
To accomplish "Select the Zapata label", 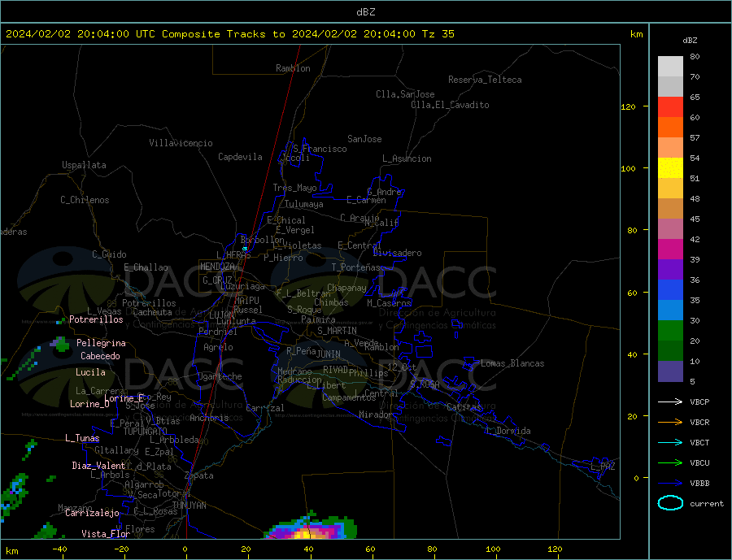I will point(199,476).
